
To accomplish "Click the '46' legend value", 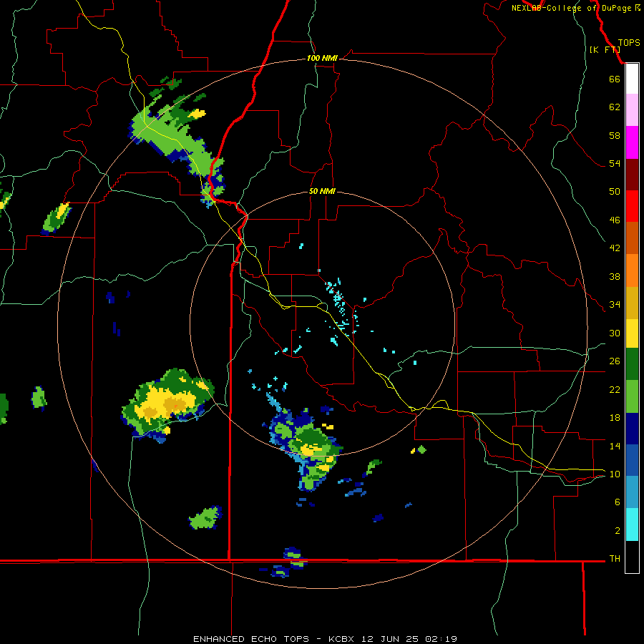I will 615,220.
